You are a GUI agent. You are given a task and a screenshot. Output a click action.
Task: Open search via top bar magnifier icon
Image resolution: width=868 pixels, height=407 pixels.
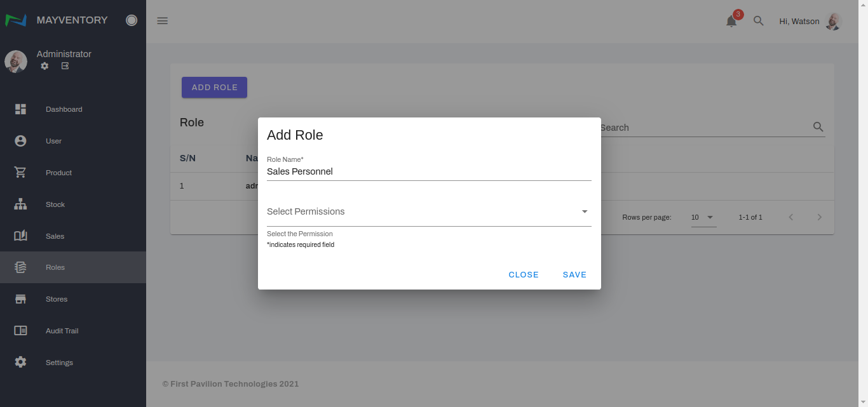[758, 21]
